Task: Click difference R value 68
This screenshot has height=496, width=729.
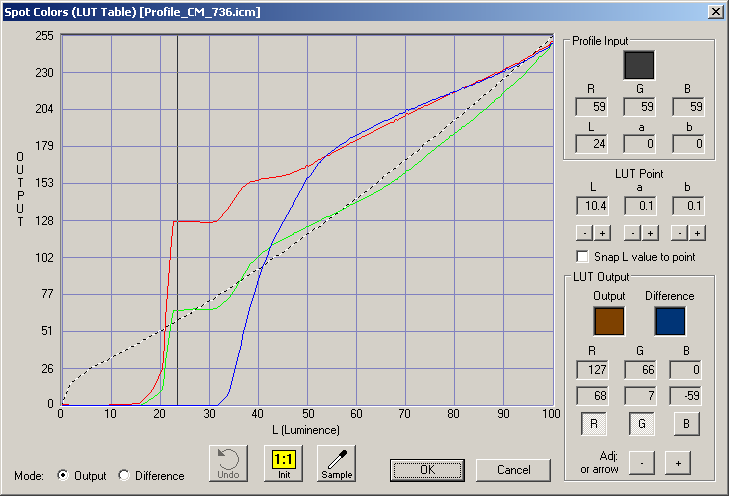Action: 593,396
